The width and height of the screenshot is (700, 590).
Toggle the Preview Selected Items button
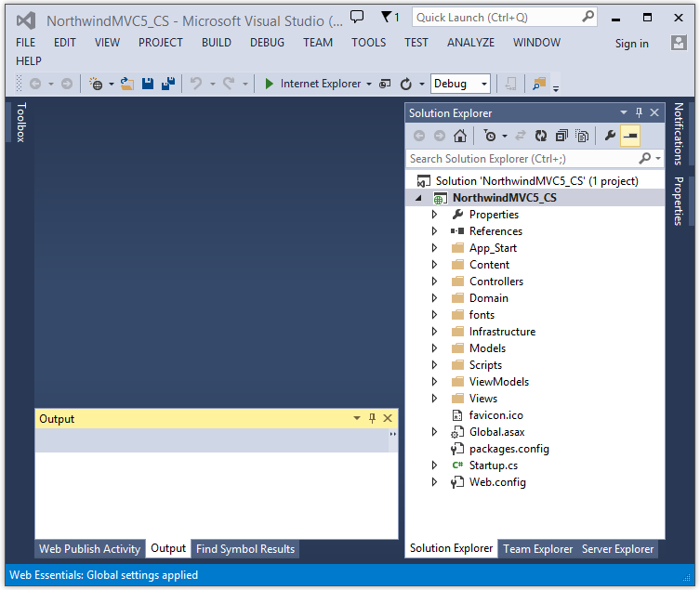point(630,136)
